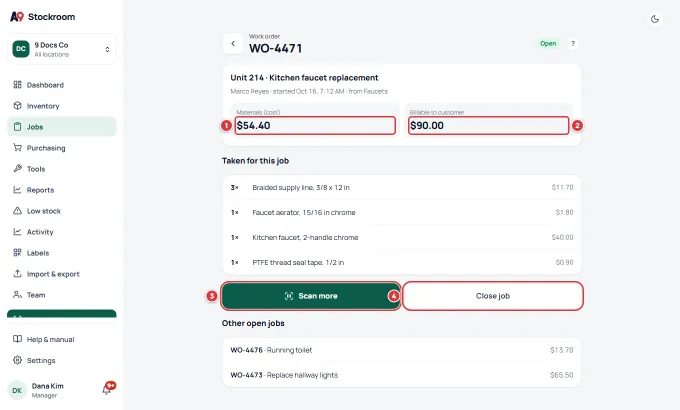Select the Faucet aerator row
This screenshot has width=680, height=410.
point(402,213)
